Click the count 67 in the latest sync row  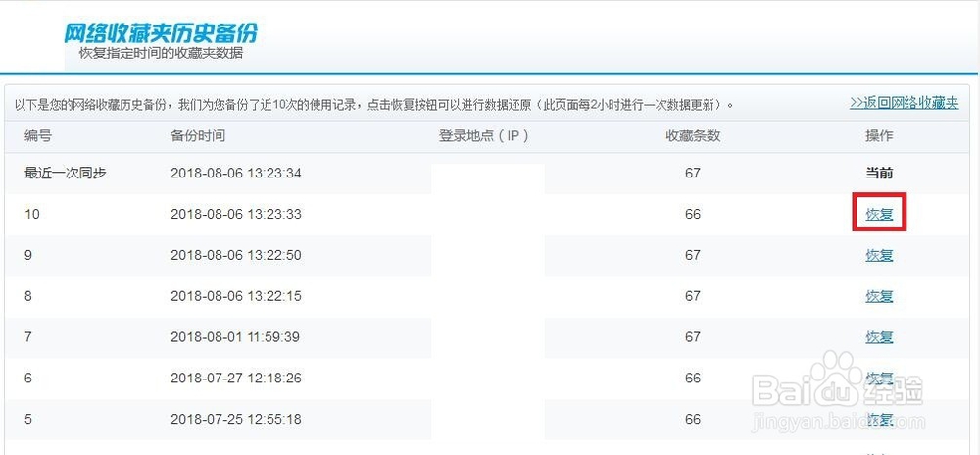(x=693, y=174)
